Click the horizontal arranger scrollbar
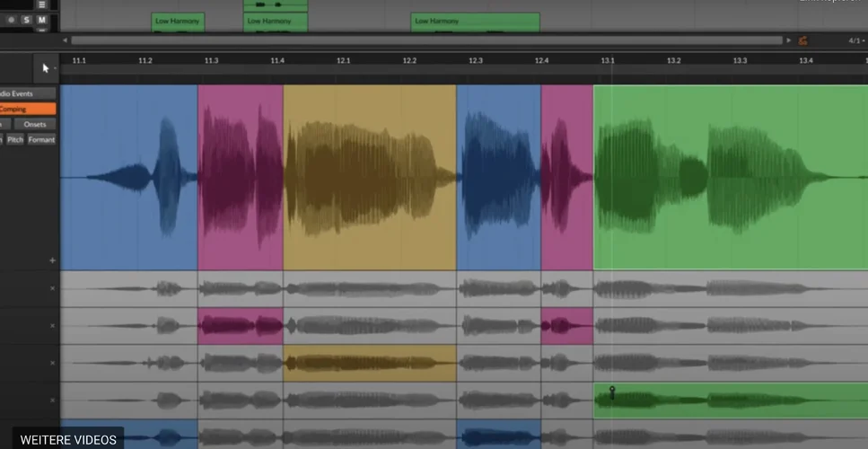Screen dimensions: 868x449 (426, 40)
